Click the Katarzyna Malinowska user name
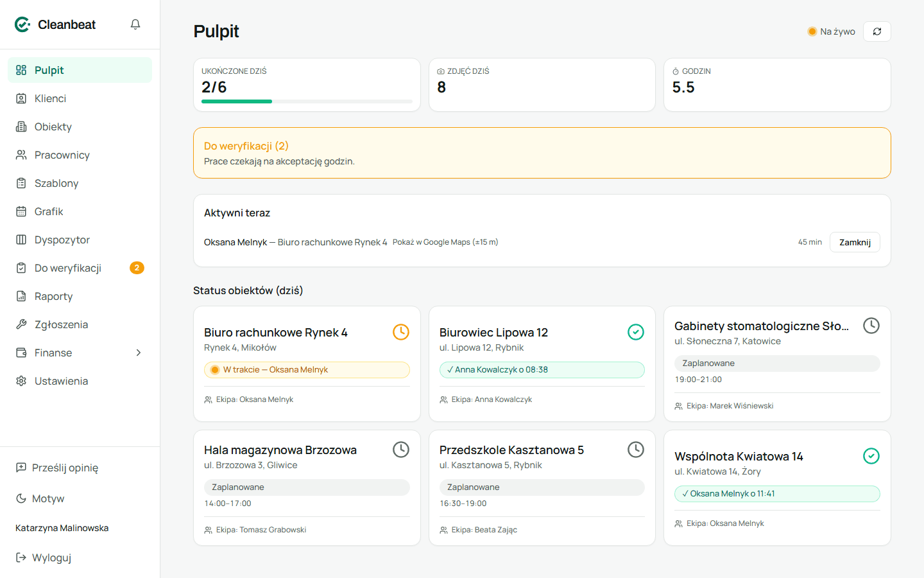This screenshot has height=578, width=924. point(62,528)
